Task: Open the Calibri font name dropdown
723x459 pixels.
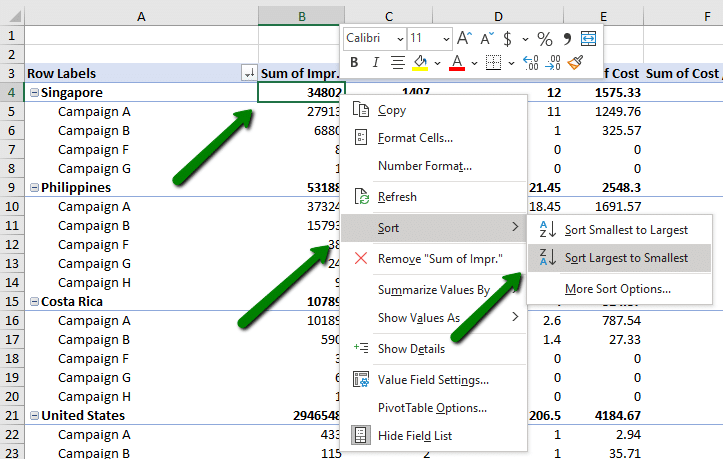Action: coord(400,39)
